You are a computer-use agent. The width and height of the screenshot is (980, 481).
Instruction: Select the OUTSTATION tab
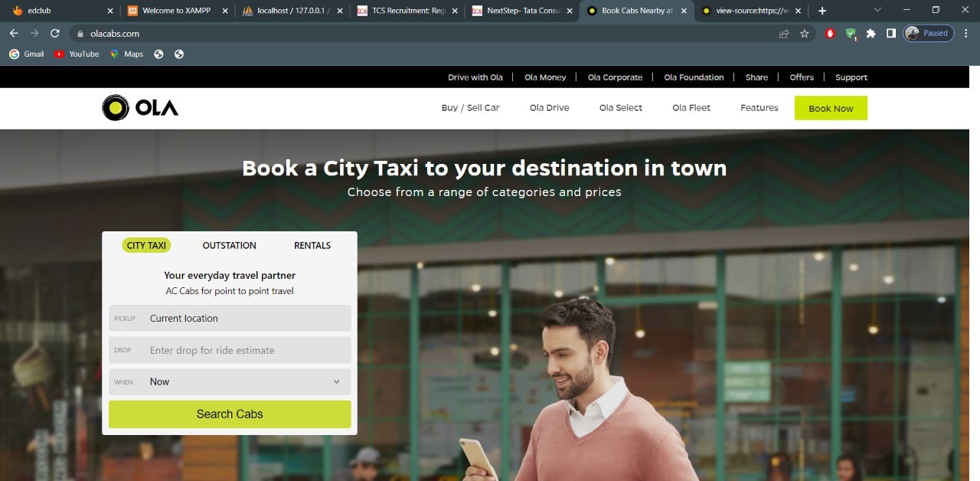[229, 245]
